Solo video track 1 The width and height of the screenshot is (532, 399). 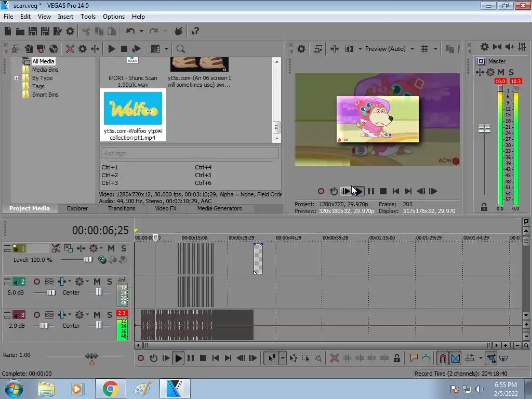click(x=124, y=248)
